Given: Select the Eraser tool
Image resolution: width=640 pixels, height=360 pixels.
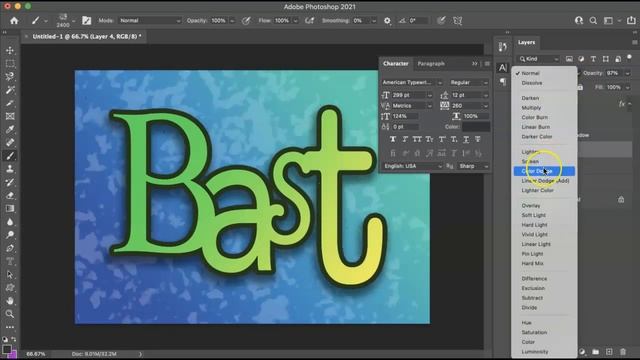Looking at the screenshot, I should pos(10,196).
